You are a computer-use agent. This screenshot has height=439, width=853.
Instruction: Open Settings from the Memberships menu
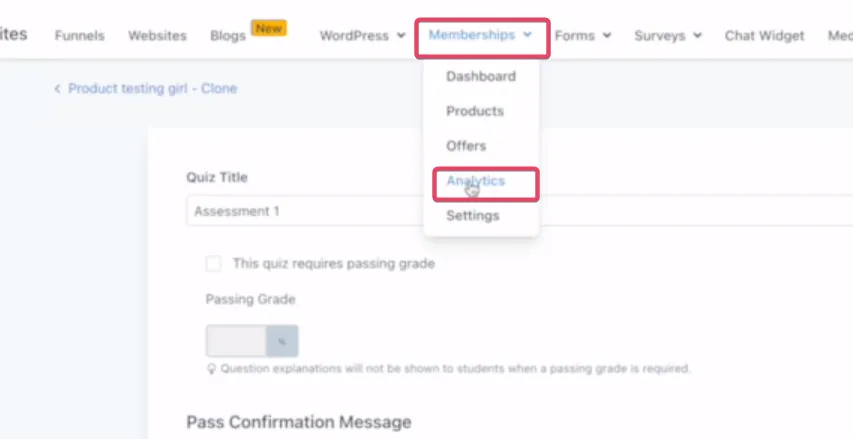pyautogui.click(x=473, y=216)
